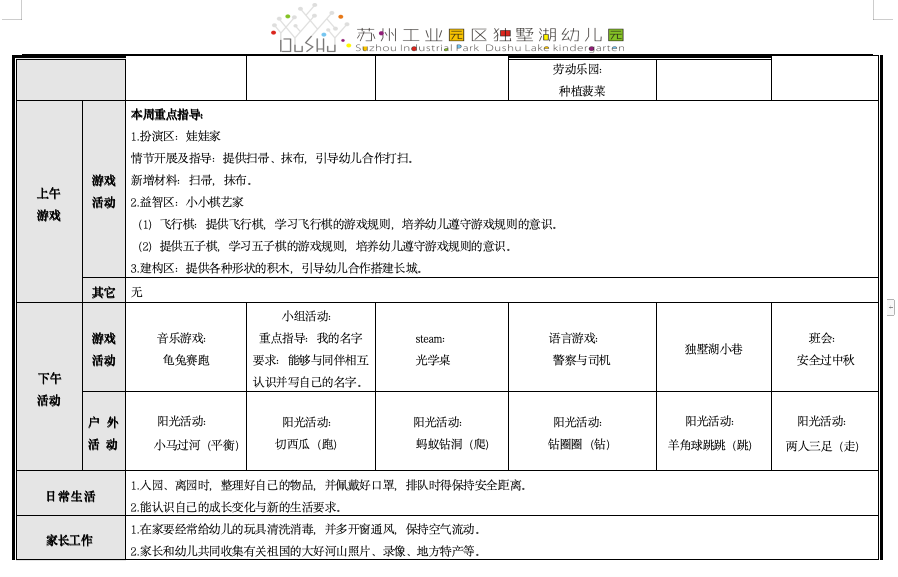Click the 小组活动 我的名字 cell
Screen dimensions: 898x577
click(x=310, y=348)
